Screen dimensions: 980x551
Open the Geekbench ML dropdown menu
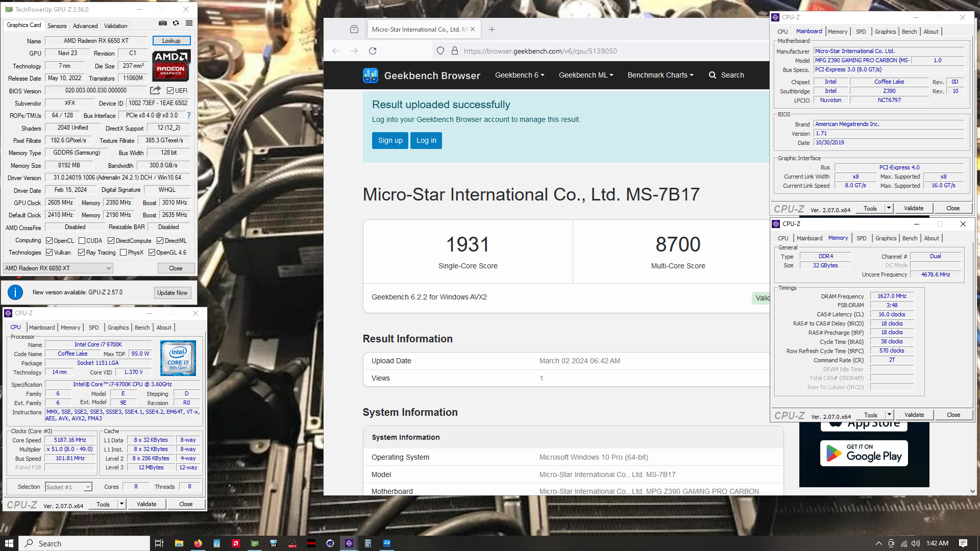point(586,75)
